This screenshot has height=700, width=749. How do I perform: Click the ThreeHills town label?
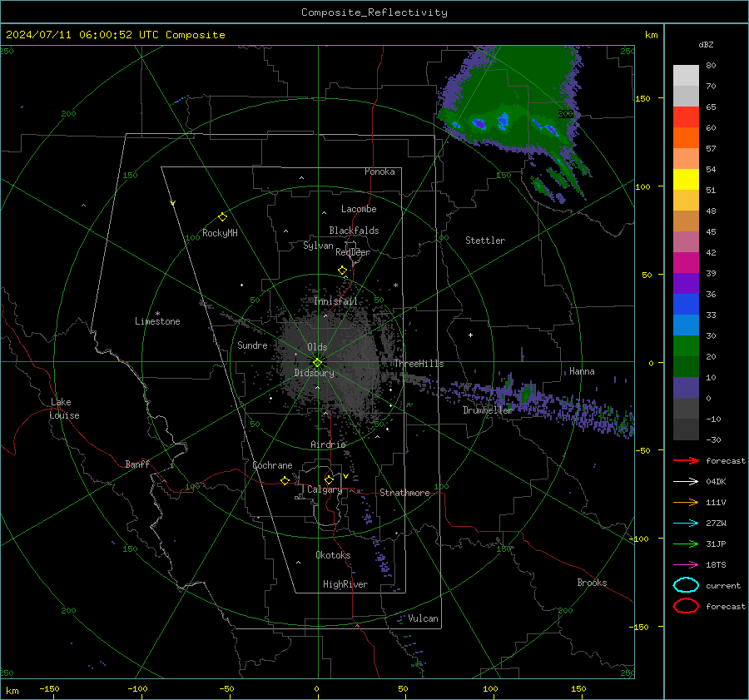coord(419,364)
